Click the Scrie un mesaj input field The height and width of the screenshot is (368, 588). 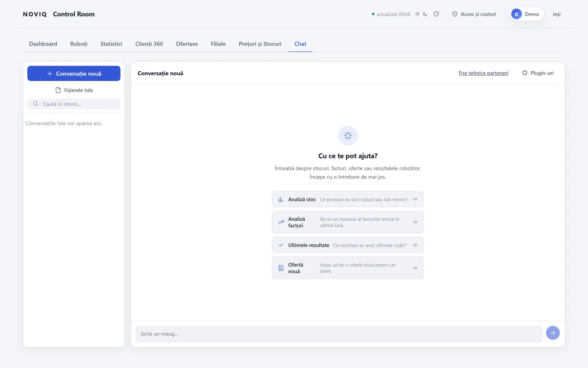[x=339, y=334]
